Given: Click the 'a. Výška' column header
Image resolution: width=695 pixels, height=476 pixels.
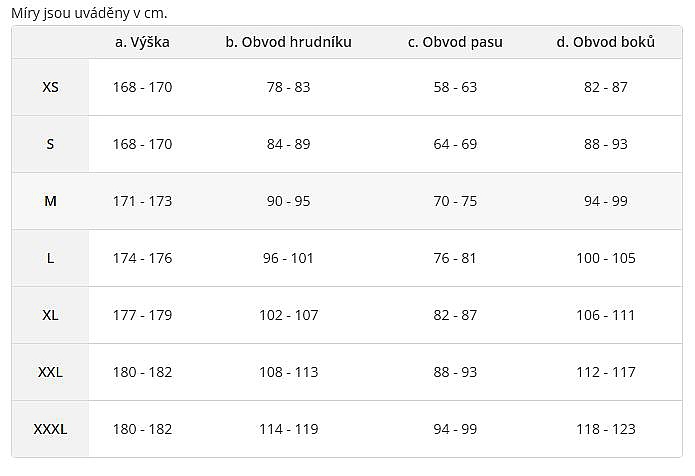Looking at the screenshot, I should tap(142, 42).
